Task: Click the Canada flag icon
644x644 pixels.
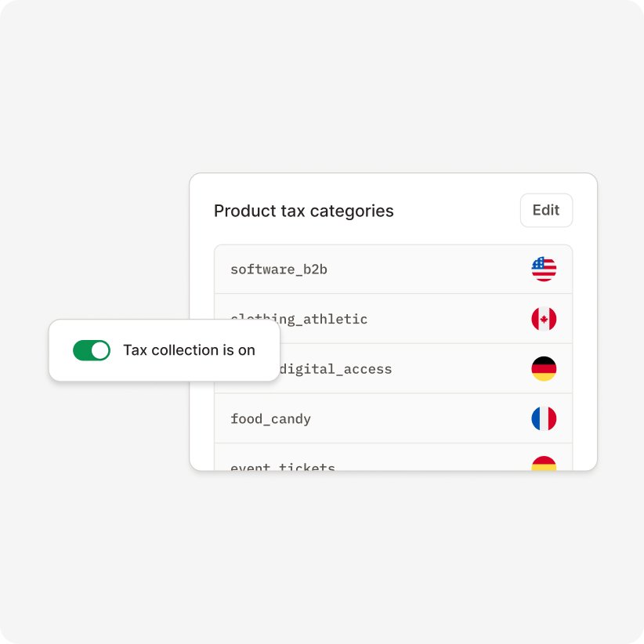Action: pyautogui.click(x=544, y=319)
